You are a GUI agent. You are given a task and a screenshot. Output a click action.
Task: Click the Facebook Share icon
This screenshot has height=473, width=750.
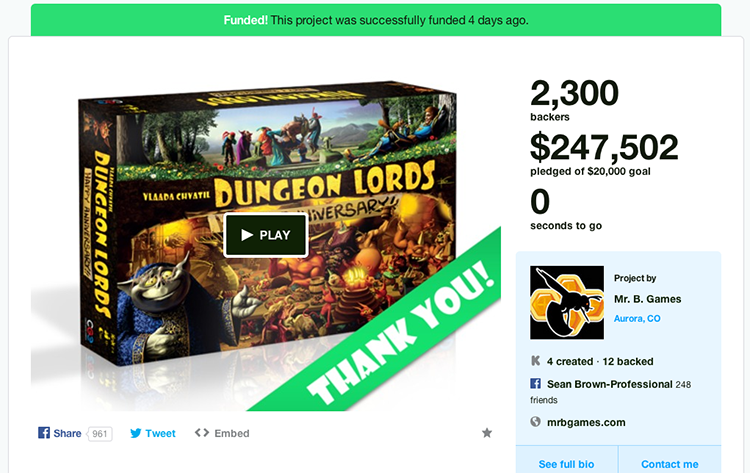coord(44,433)
